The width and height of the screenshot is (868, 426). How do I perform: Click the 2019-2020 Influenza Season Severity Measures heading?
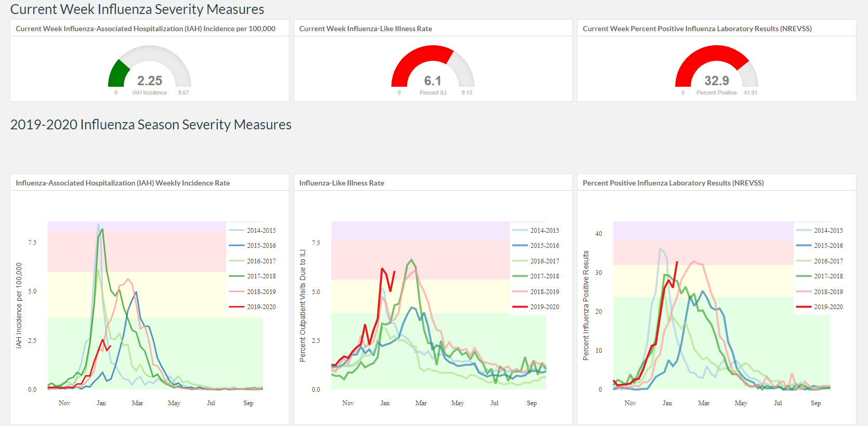[151, 125]
